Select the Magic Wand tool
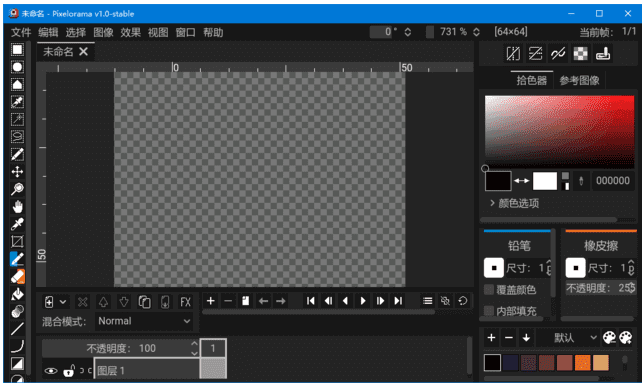The image size is (642, 385). 17,119
